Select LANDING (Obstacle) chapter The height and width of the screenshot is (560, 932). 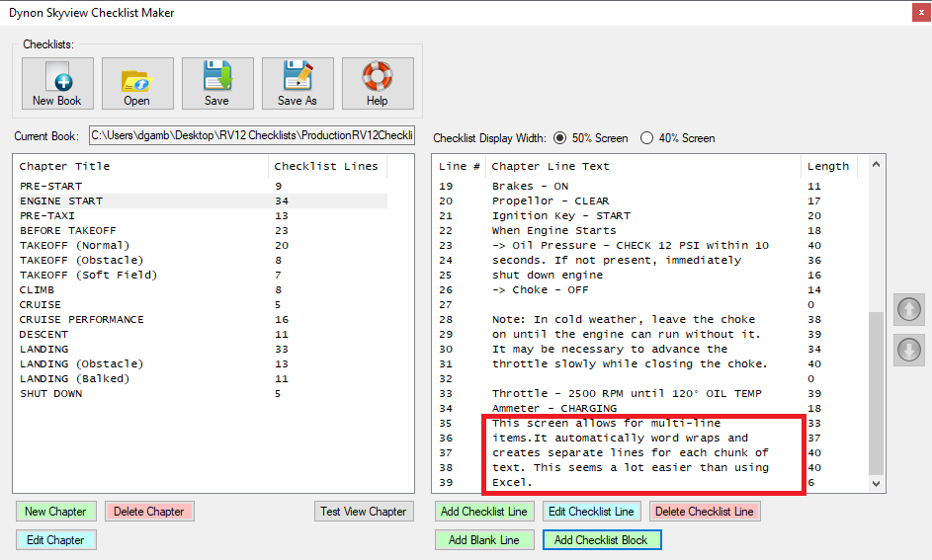[203, 364]
